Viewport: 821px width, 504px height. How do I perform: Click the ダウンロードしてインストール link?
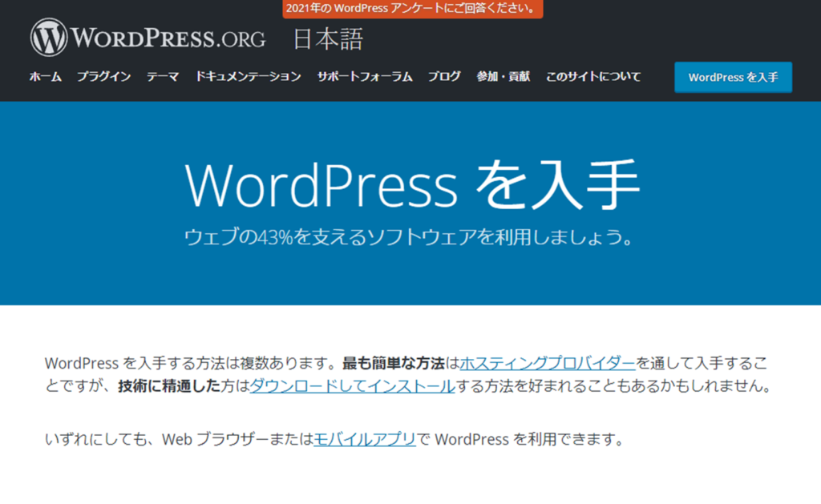352,386
